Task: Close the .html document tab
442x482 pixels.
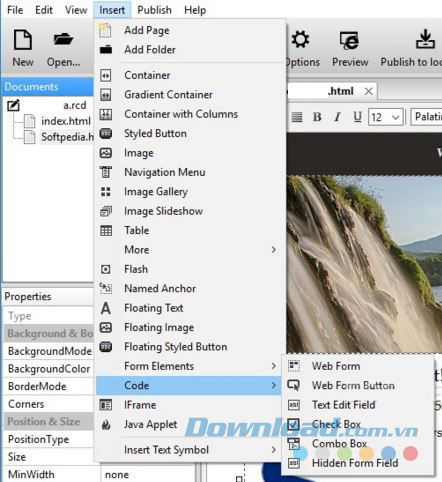Action: [x=368, y=91]
